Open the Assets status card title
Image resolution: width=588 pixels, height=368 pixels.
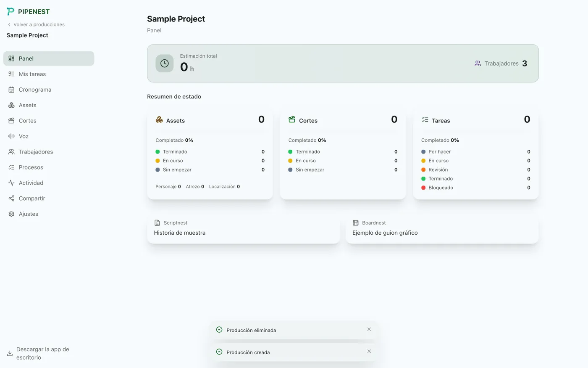[176, 121]
